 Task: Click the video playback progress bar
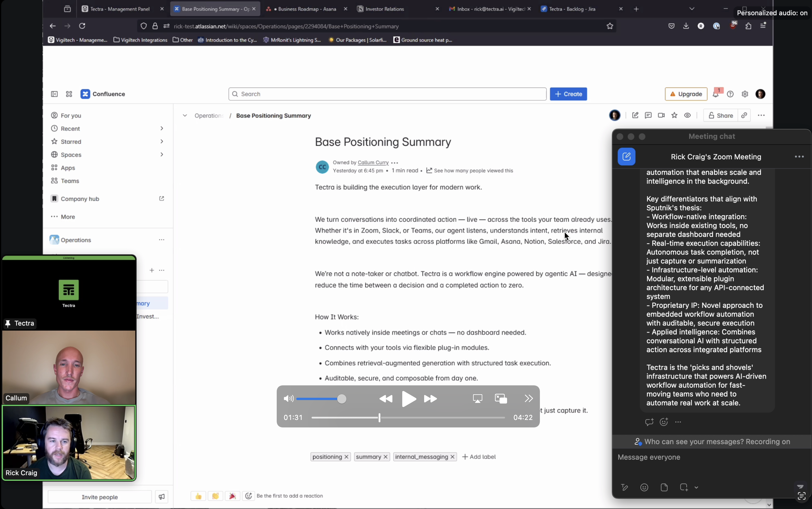[408, 418]
